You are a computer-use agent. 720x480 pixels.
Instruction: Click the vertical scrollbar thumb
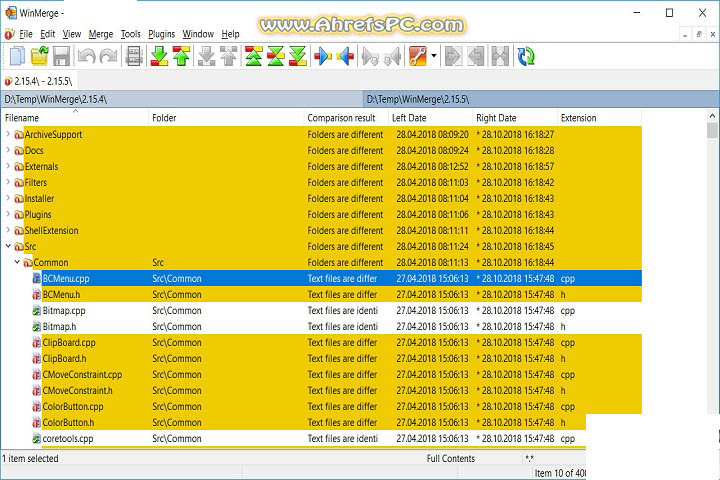pyautogui.click(x=712, y=130)
